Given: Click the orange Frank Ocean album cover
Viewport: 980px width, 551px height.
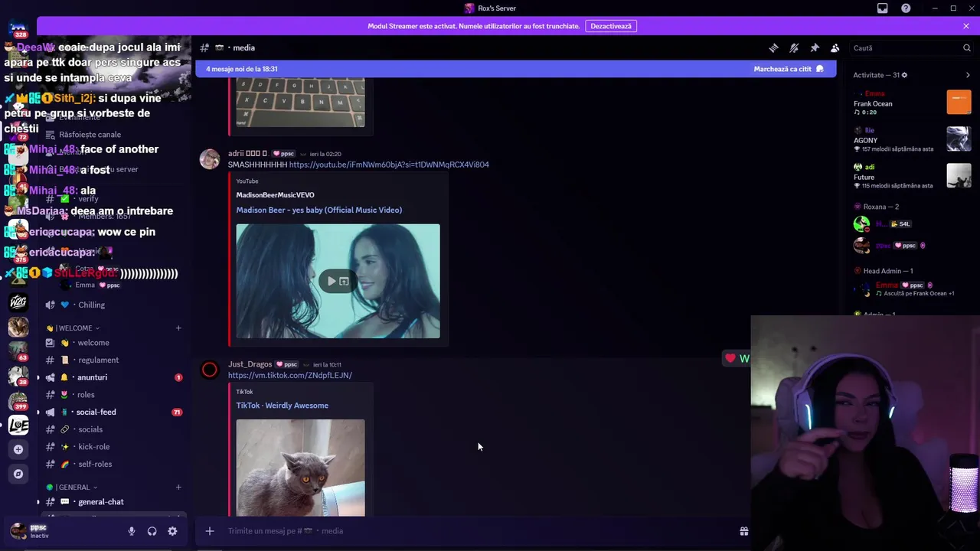Looking at the screenshot, I should pyautogui.click(x=959, y=102).
